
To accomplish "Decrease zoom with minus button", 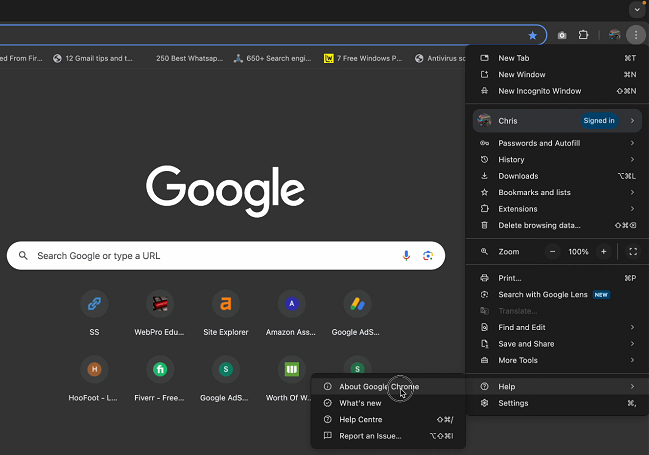I will pos(552,251).
